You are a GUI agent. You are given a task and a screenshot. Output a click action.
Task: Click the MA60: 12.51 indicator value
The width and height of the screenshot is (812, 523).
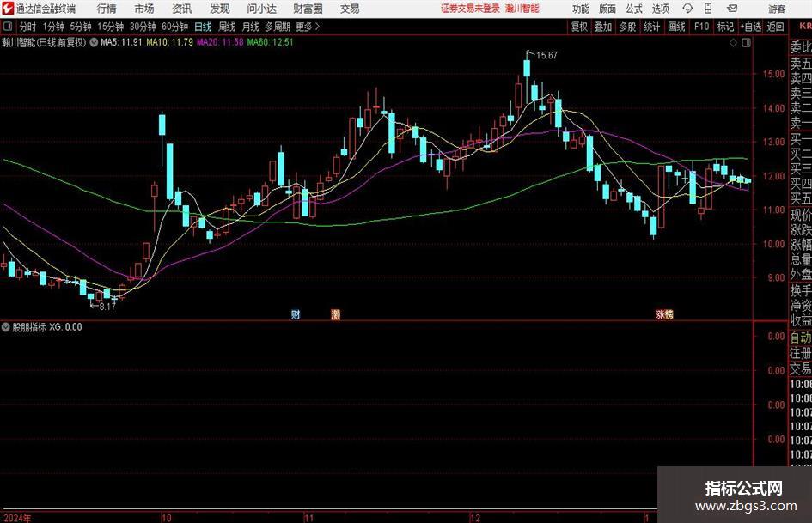pos(270,42)
